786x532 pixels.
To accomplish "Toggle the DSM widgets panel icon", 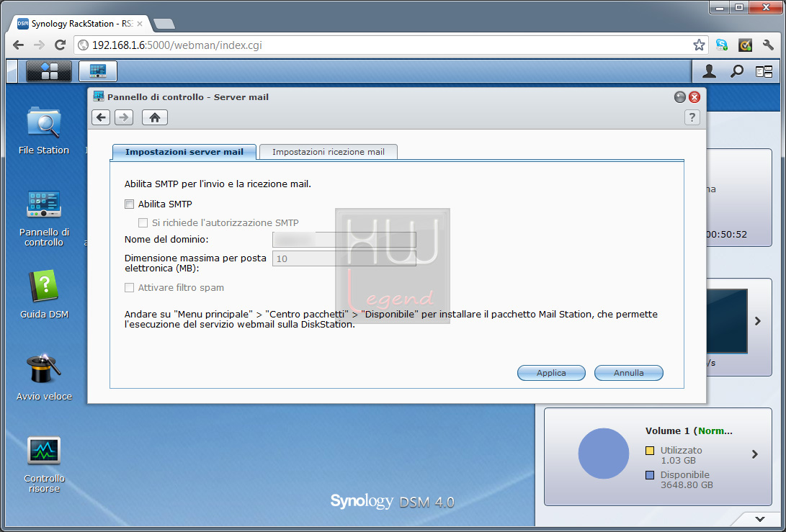I will (x=764, y=72).
